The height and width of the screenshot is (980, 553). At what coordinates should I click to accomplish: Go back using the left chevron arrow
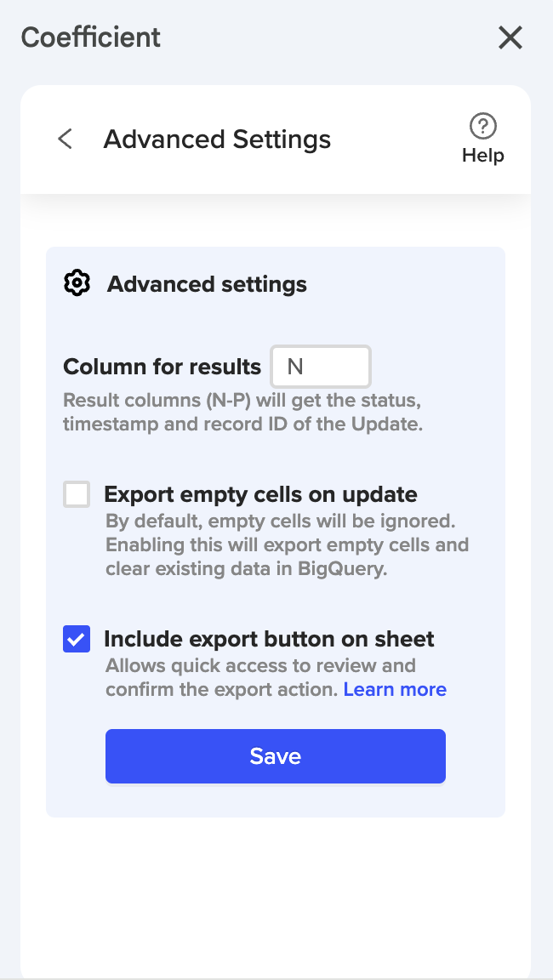coord(66,140)
